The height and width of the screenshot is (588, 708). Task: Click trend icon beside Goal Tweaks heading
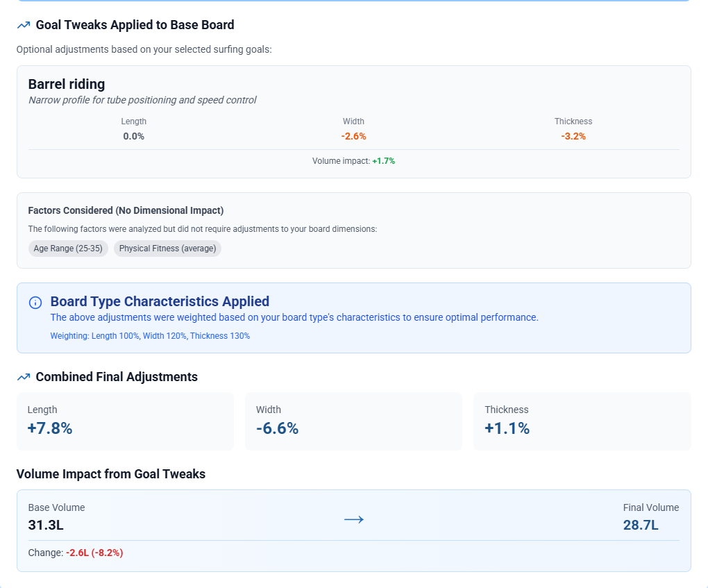[x=24, y=25]
